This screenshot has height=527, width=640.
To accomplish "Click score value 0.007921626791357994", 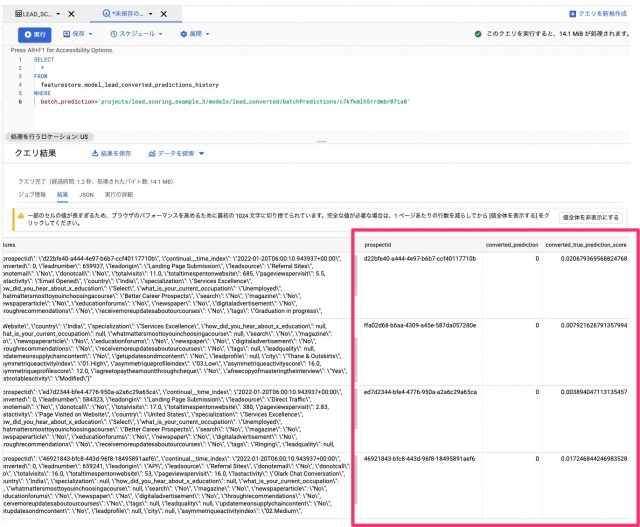I will [x=594, y=325].
